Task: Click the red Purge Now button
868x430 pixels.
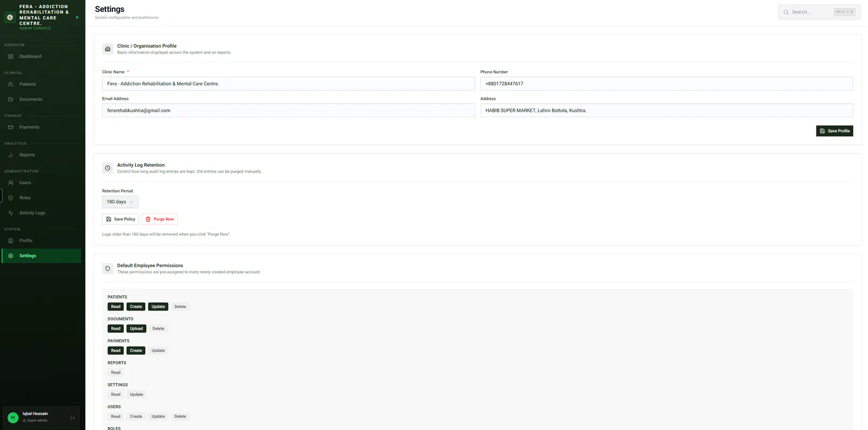Action: (x=159, y=219)
